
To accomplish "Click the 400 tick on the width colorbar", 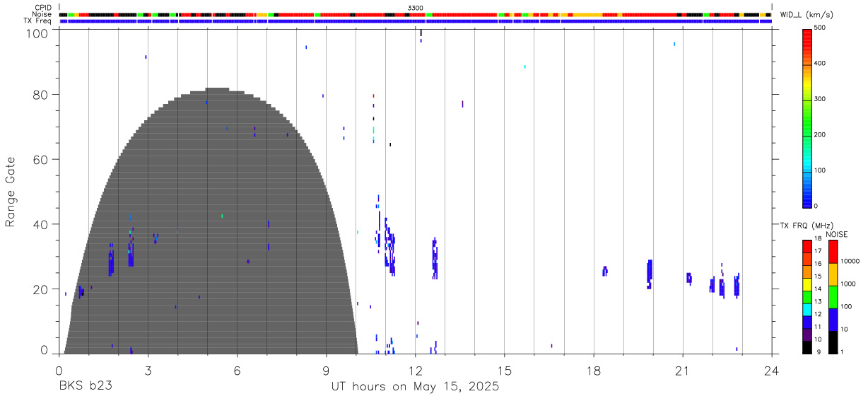I will 821,64.
